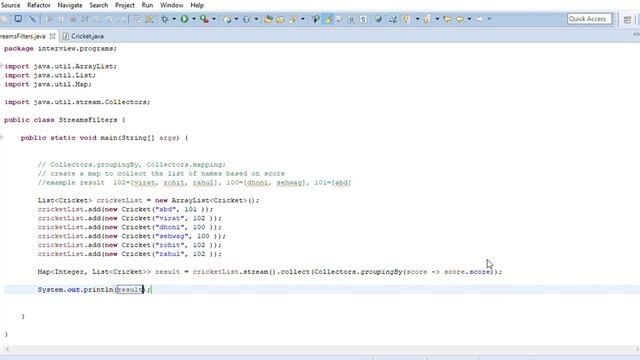The width and height of the screenshot is (640, 360).
Task: Click the 'sehwag' string literal
Action: 172,236
